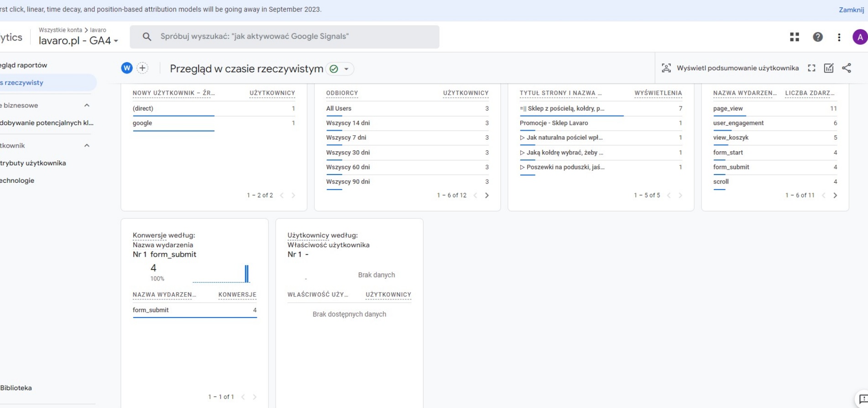This screenshot has width=868, height=408.
Task: Click the fullscreen icon in report header
Action: (811, 68)
